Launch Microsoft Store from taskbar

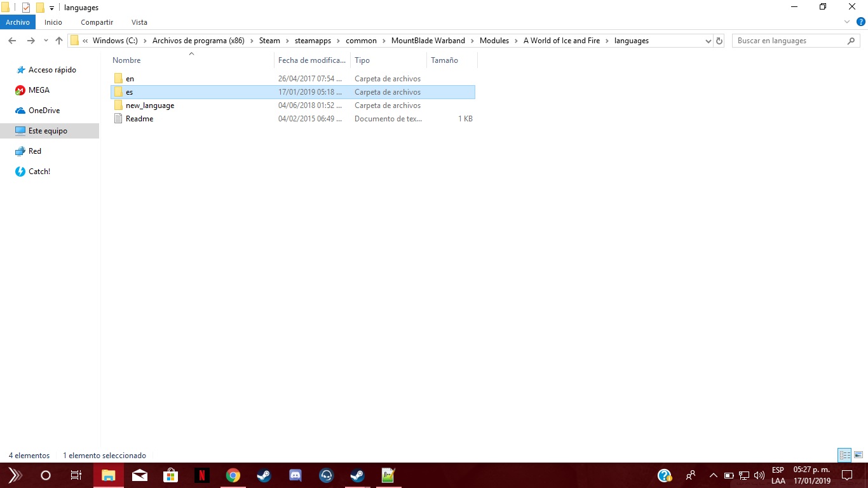[x=170, y=475]
